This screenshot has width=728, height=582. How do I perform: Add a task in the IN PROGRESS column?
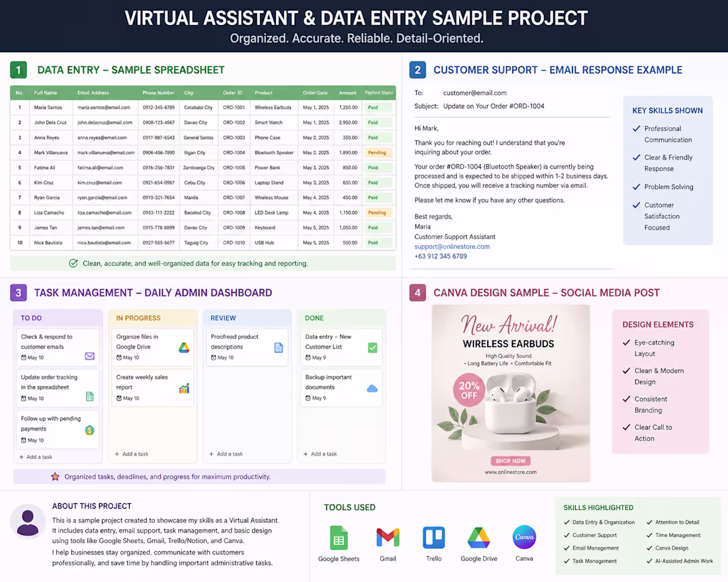(x=132, y=454)
